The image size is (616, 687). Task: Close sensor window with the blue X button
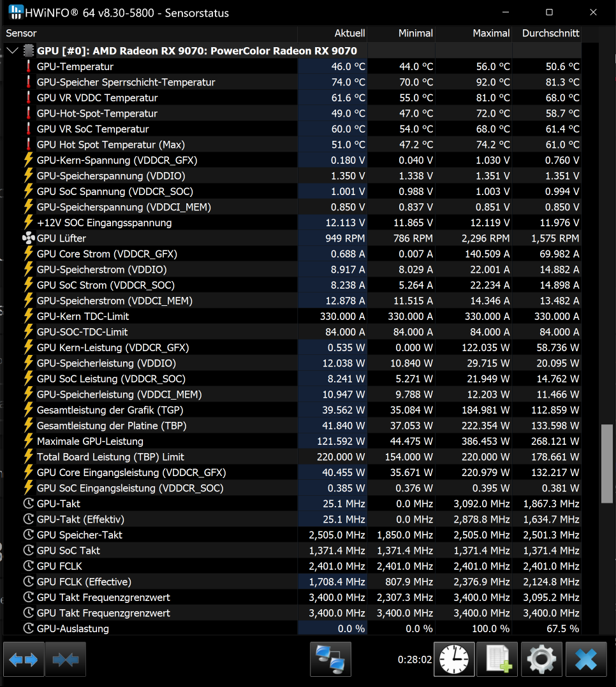pos(586,659)
